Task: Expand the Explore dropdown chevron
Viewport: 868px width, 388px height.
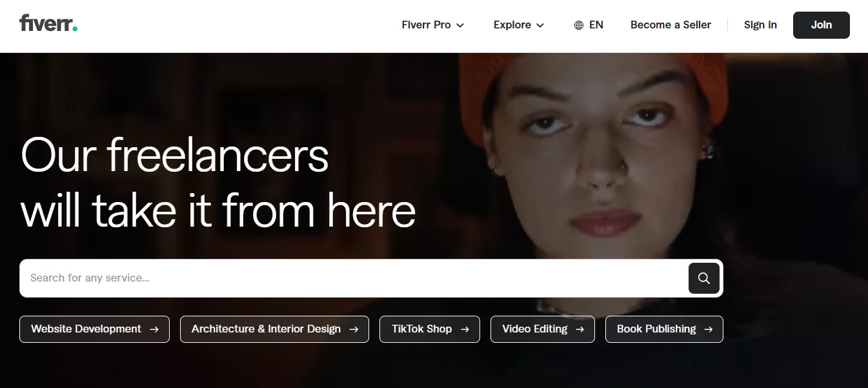Action: pos(540,25)
